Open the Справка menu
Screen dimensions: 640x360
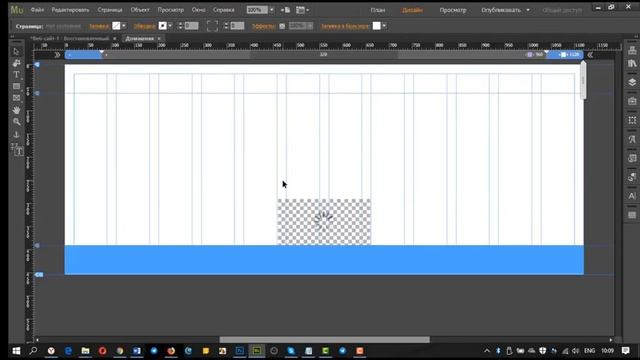(224, 10)
